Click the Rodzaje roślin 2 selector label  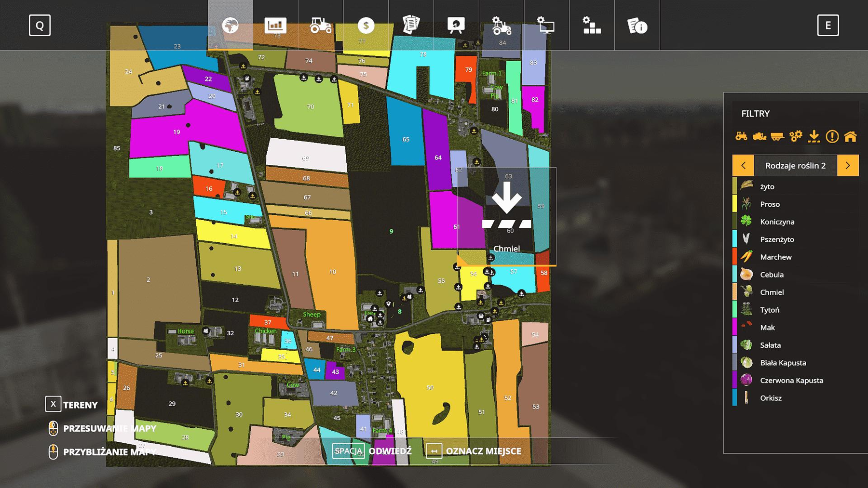795,165
